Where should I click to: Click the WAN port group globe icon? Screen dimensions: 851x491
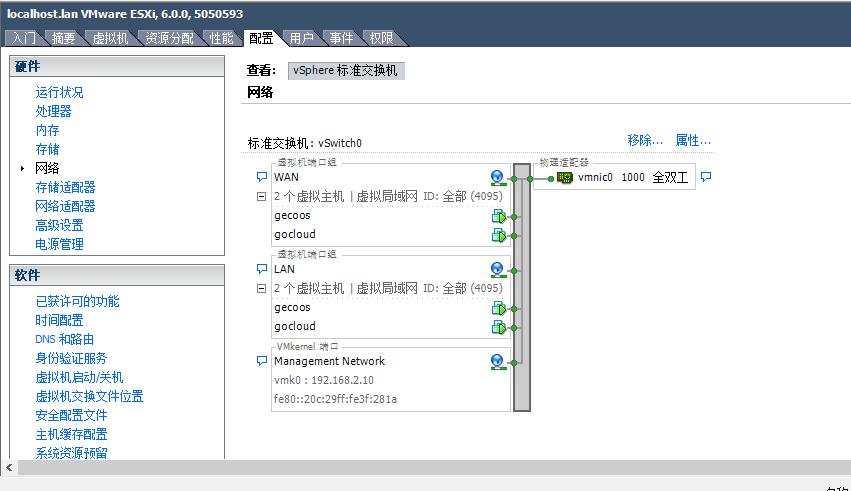click(497, 177)
